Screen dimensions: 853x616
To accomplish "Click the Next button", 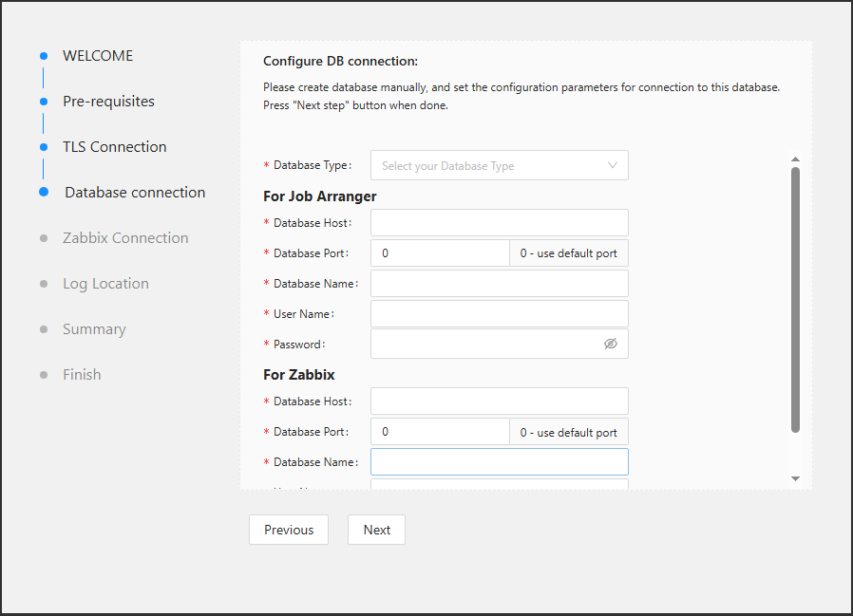I will [x=376, y=530].
